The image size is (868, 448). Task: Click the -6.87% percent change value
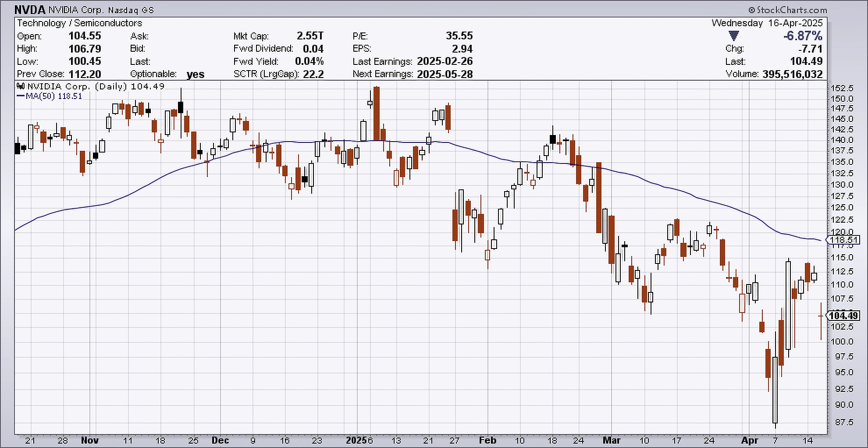[803, 36]
